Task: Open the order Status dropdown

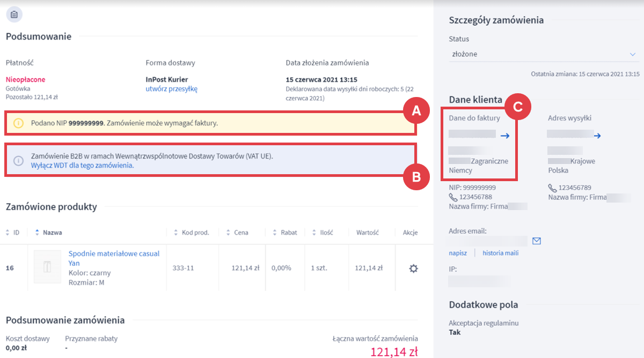Action: [544, 54]
